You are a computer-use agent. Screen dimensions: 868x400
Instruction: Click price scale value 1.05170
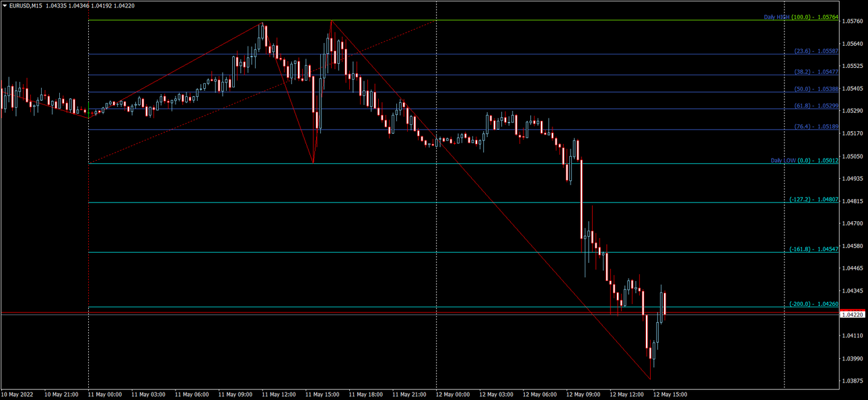[853, 133]
